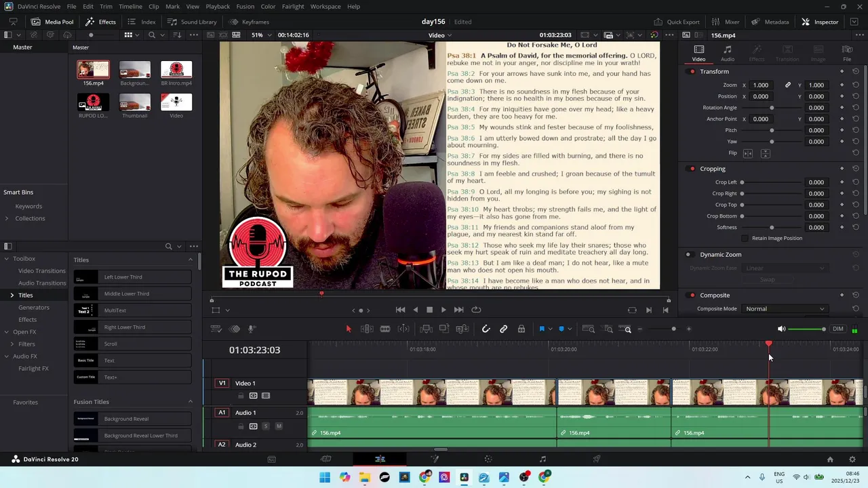The image size is (868, 488).
Task: Toggle the DIM audio button
Action: (838, 329)
